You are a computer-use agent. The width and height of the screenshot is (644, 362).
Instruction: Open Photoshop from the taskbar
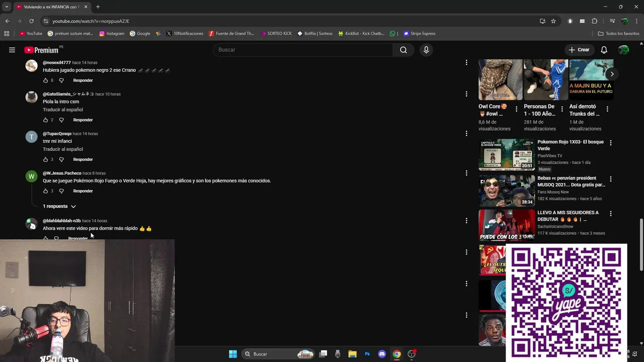coord(367,354)
